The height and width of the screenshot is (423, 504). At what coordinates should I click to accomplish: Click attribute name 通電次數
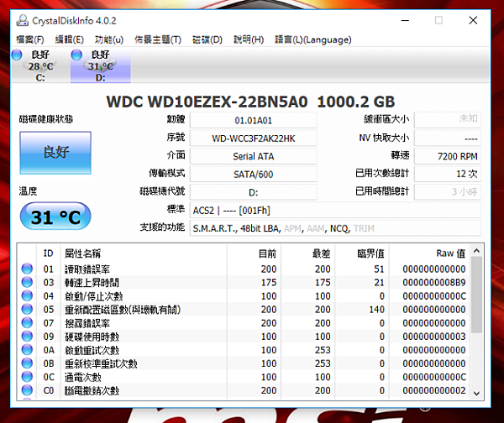(83, 377)
